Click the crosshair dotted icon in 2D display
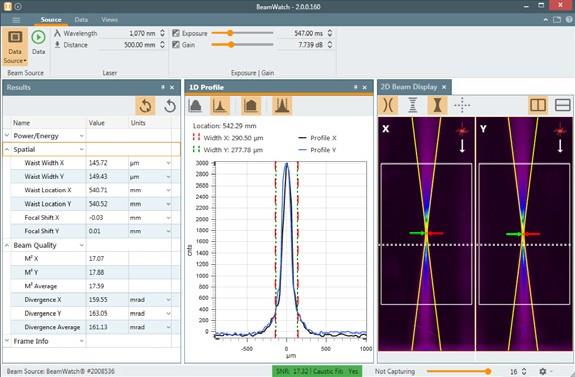575x377 pixels. [462, 106]
